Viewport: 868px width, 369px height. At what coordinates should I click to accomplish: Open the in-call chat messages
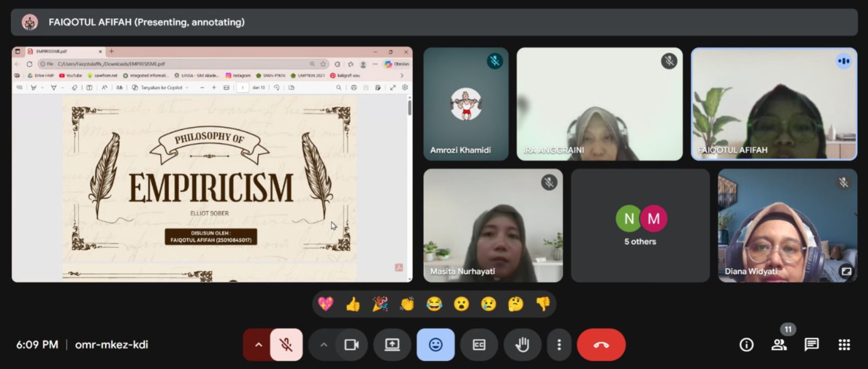coord(812,345)
